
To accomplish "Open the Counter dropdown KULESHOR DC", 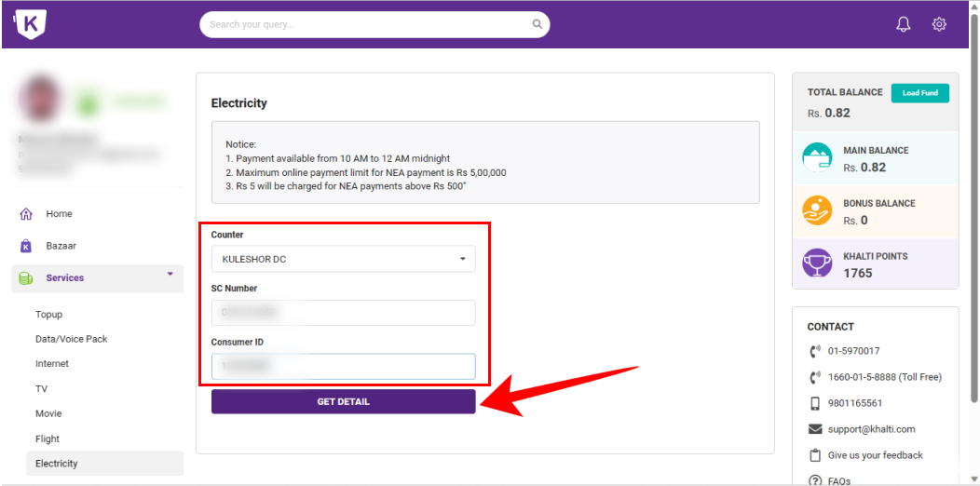I will 343,259.
